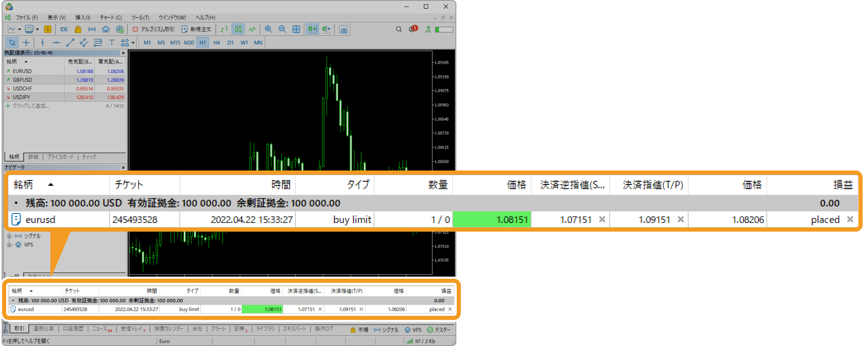Switch chart to line chart mode
The height and width of the screenshot is (346, 868).
coord(253,29)
